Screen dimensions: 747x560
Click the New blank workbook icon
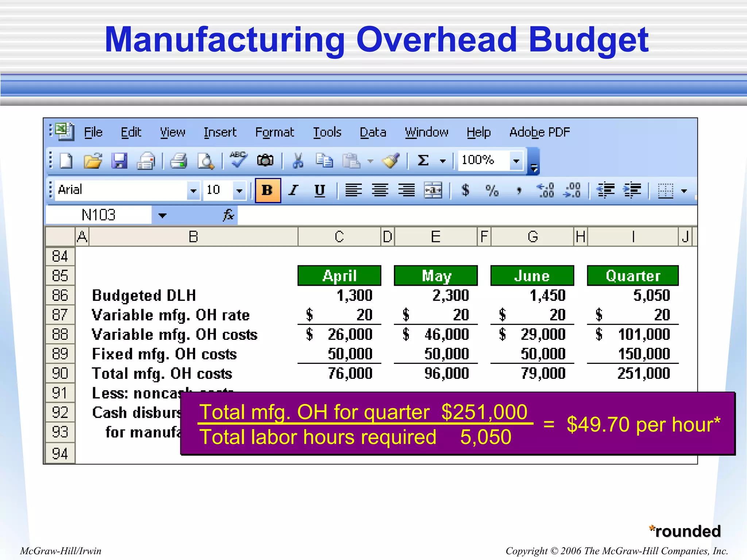(x=66, y=161)
